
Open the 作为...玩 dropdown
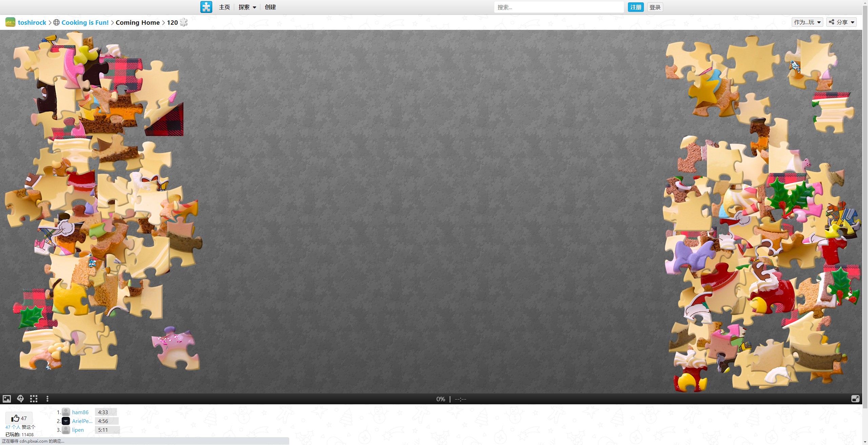coord(807,22)
